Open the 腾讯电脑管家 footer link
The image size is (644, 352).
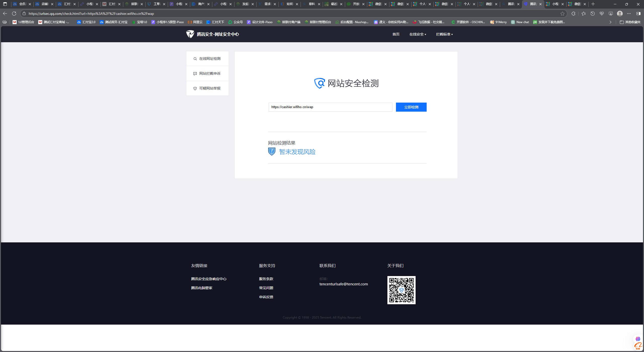[x=202, y=288]
